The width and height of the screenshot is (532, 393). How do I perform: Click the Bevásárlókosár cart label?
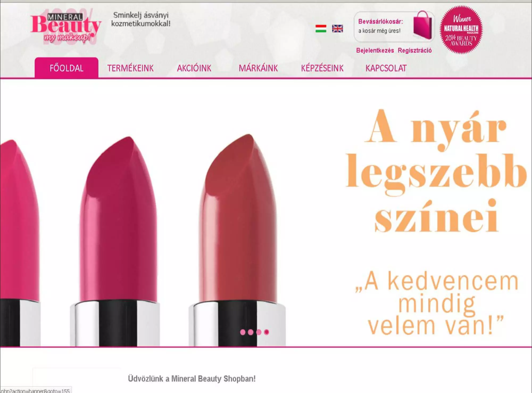point(381,22)
